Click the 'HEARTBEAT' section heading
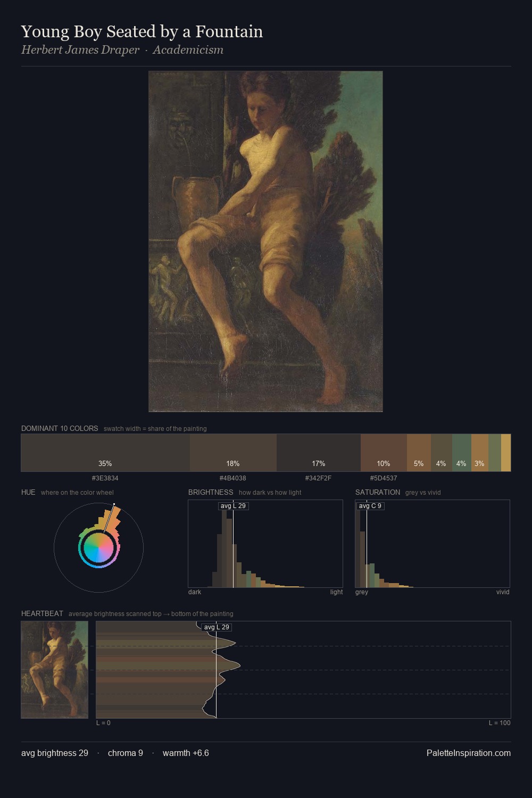Screen dimensions: 532x798 pyautogui.click(x=42, y=613)
